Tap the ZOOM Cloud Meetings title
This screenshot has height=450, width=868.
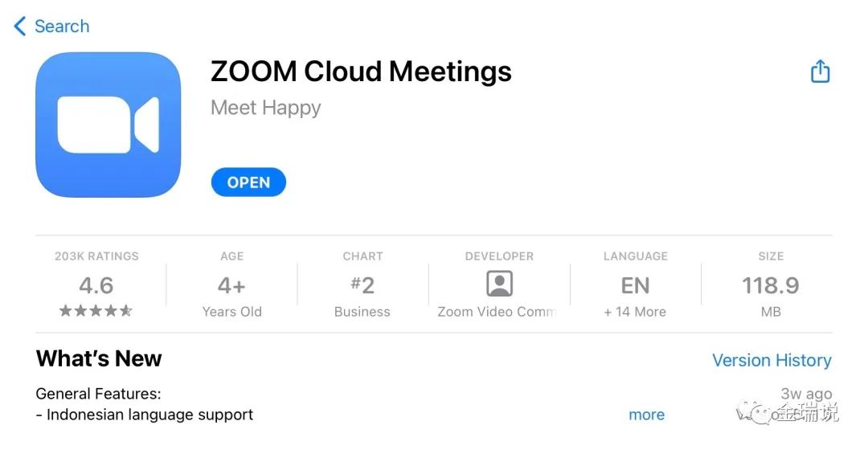(361, 72)
